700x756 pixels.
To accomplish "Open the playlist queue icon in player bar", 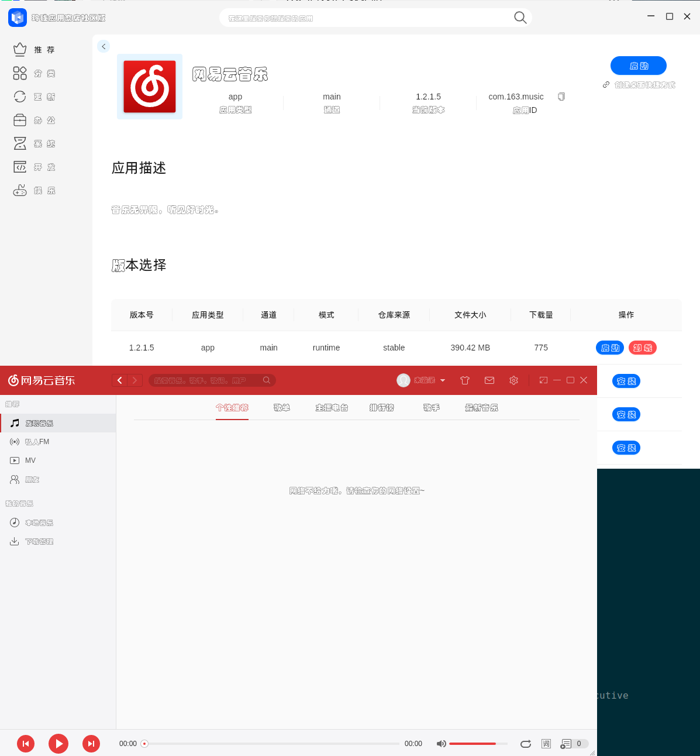I will 565,744.
